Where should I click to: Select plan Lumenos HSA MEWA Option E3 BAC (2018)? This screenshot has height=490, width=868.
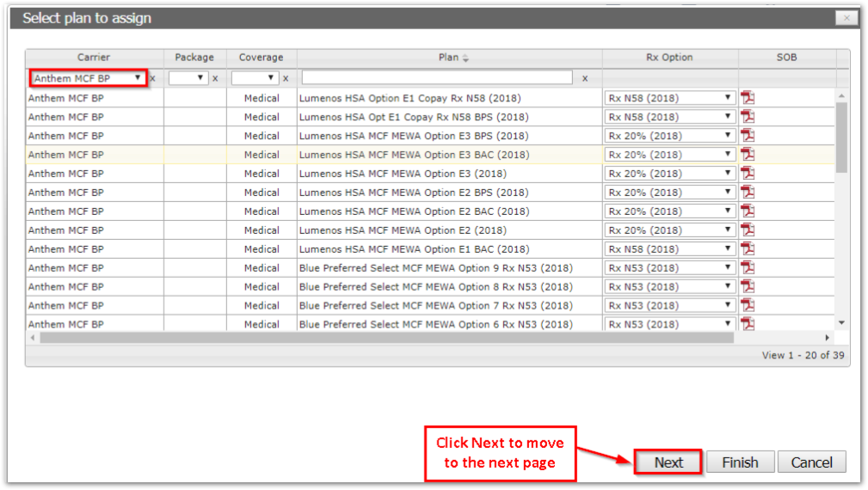click(x=414, y=154)
